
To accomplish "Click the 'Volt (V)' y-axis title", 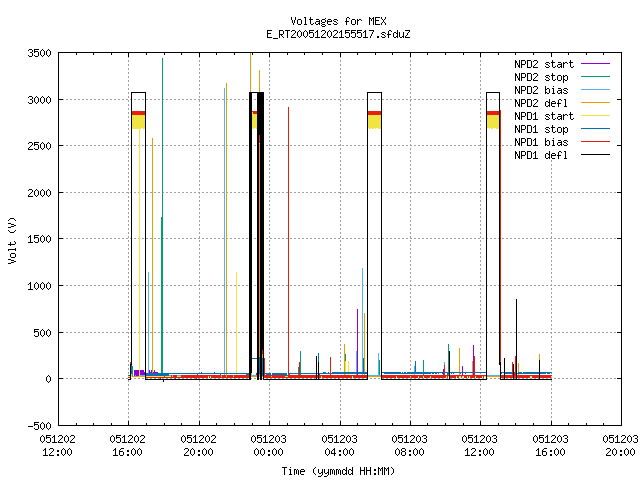I will [13, 240].
